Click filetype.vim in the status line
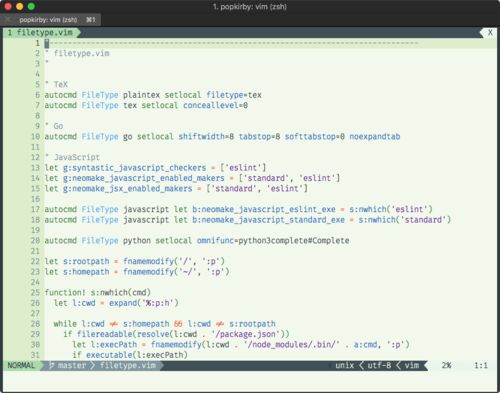This screenshot has width=500, height=393. click(x=128, y=365)
